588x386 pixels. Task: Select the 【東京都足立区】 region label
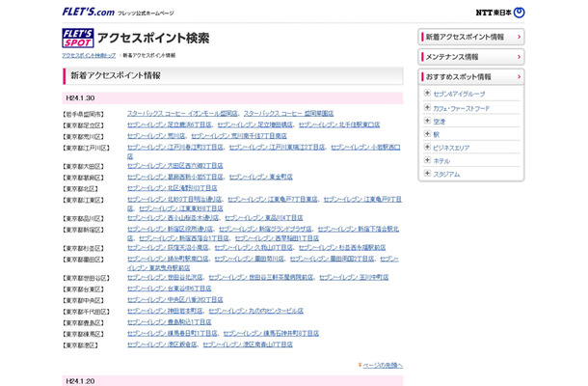(x=83, y=125)
